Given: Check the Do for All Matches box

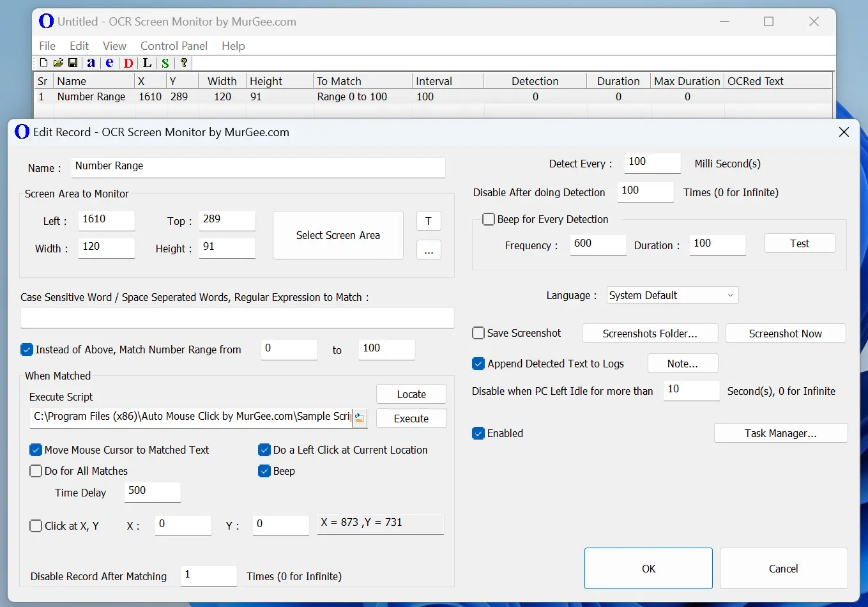Looking at the screenshot, I should [x=36, y=471].
